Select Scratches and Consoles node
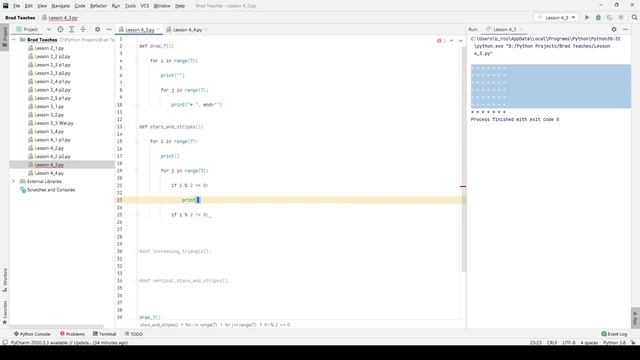This screenshot has width=640, height=360. tap(51, 190)
